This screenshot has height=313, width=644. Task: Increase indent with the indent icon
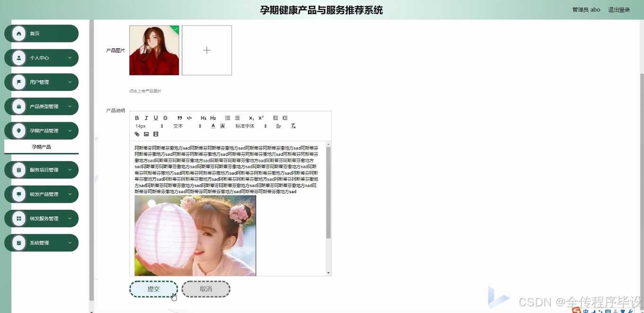[x=285, y=118]
